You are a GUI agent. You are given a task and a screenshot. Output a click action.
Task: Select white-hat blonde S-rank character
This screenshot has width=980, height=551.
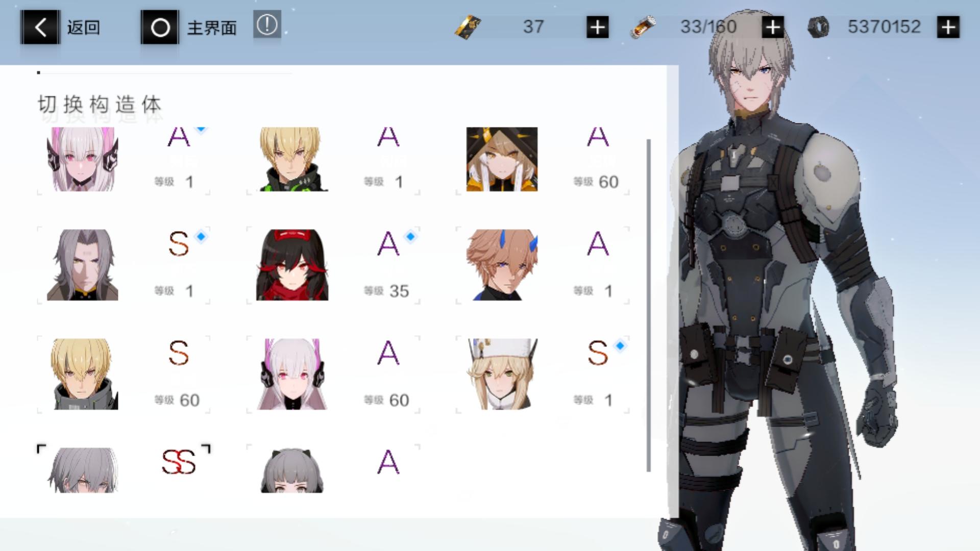pyautogui.click(x=502, y=374)
